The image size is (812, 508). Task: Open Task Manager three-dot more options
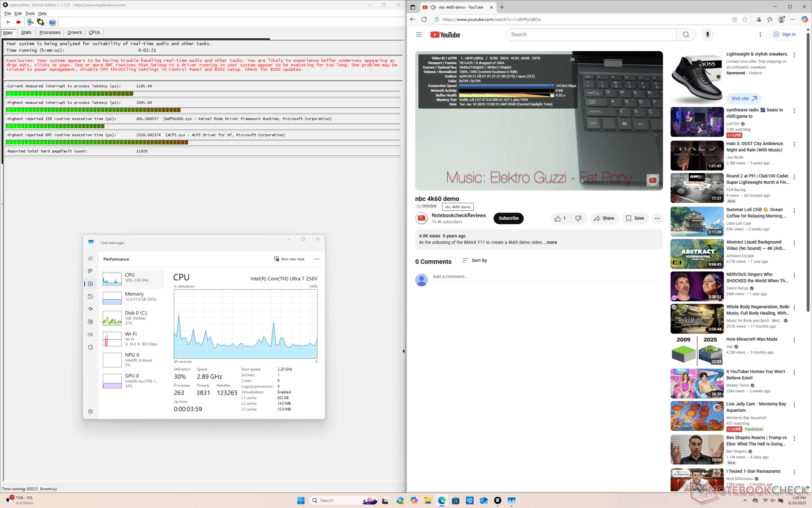click(317, 259)
